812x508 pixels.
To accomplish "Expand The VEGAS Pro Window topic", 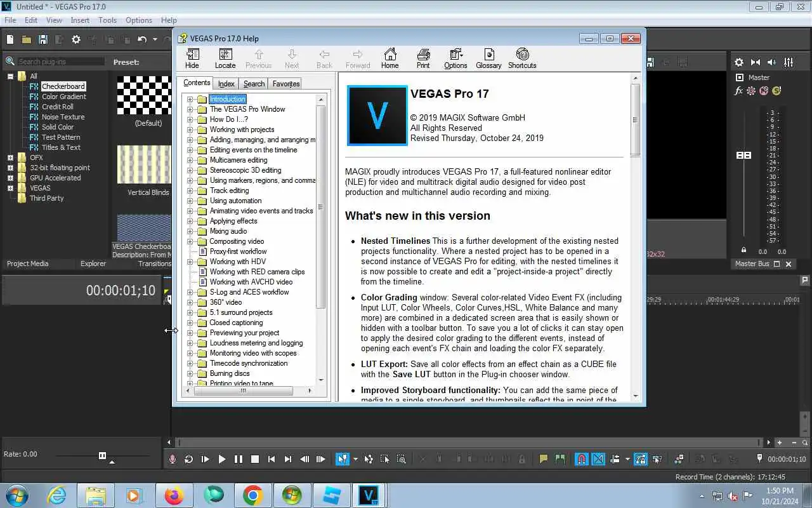I will pyautogui.click(x=190, y=109).
